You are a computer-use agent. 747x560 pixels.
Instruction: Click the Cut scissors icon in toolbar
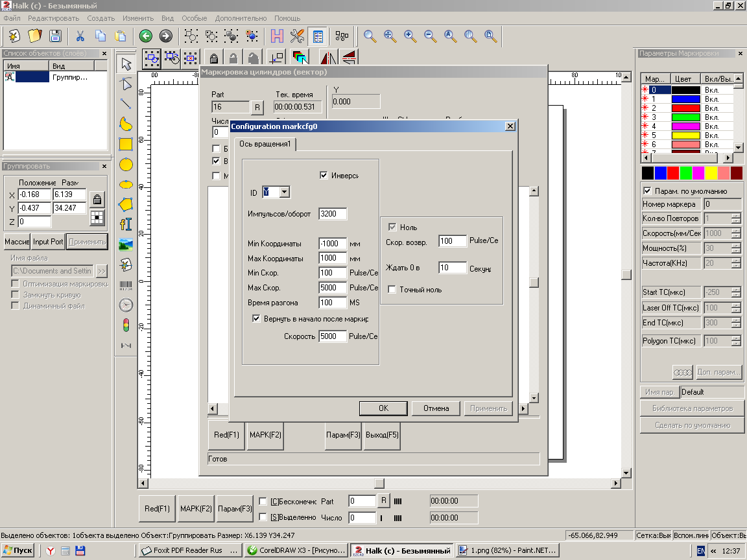coord(80,36)
